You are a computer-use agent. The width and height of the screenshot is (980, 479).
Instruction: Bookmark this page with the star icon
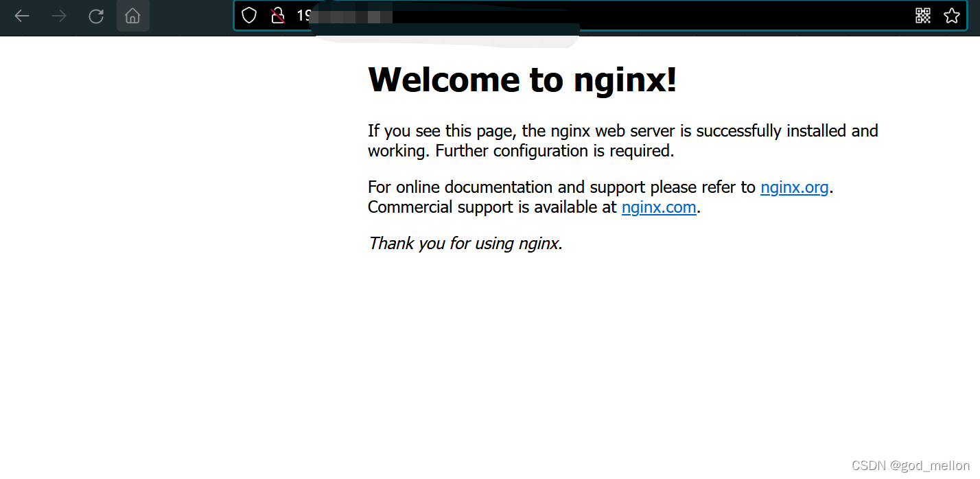pos(952,16)
